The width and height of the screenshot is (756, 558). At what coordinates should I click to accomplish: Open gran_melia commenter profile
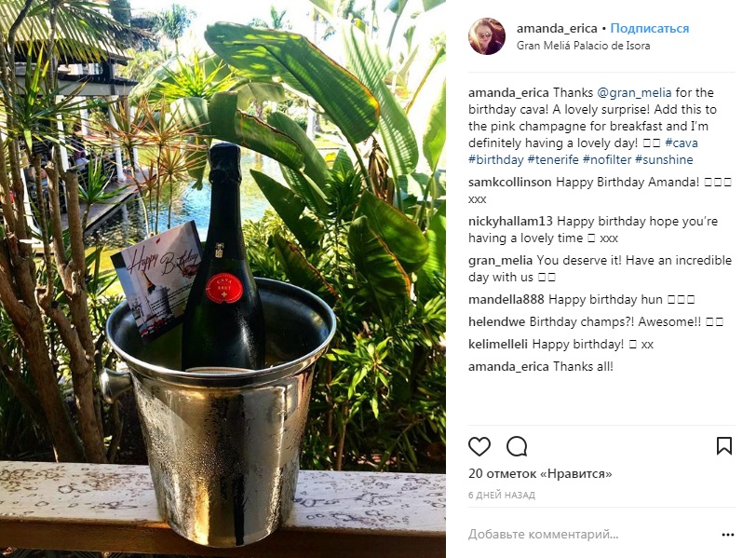(501, 261)
